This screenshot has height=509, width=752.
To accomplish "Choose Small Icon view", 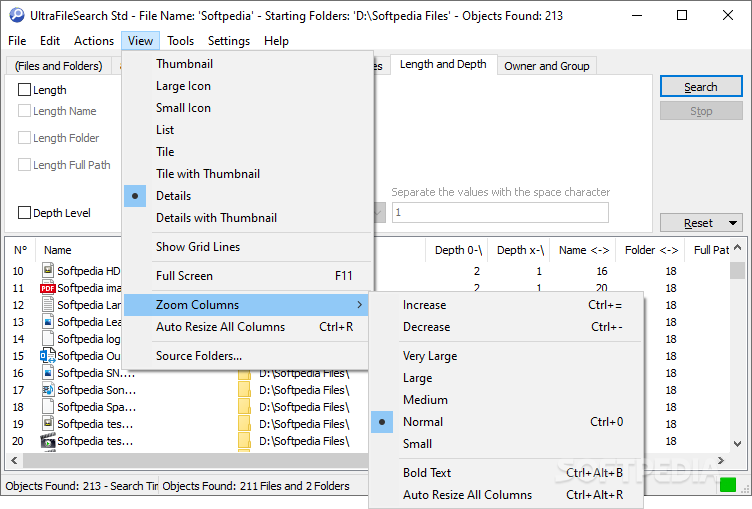I will coord(247,108).
